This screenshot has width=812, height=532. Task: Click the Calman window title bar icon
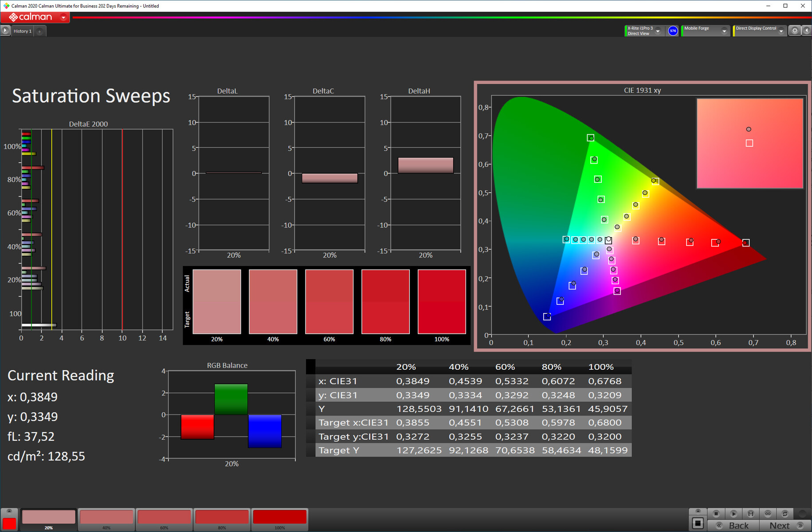coord(6,6)
